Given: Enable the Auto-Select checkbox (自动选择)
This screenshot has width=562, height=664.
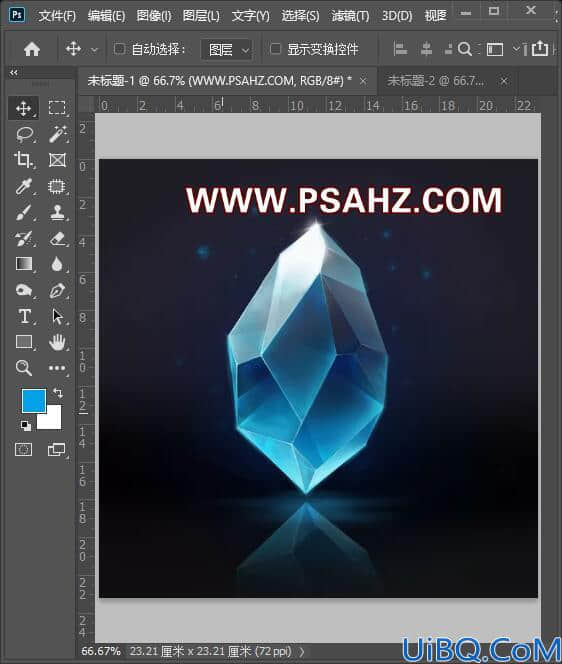Looking at the screenshot, I should [x=119, y=49].
